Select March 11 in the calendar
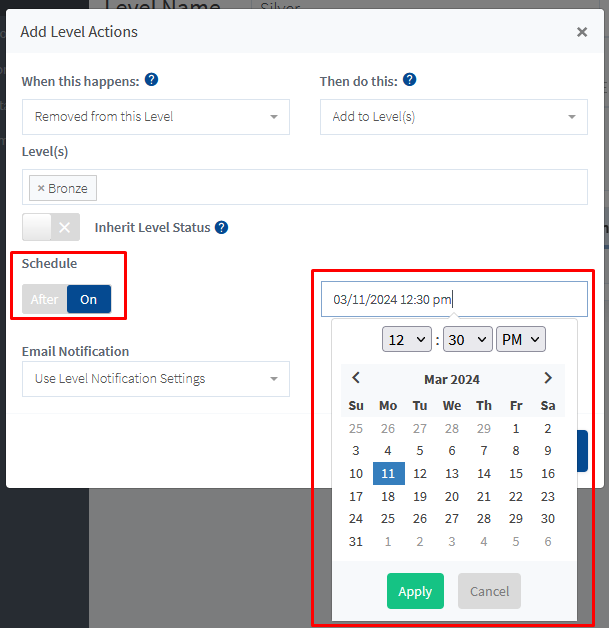Viewport: 609px width, 628px height. (388, 473)
